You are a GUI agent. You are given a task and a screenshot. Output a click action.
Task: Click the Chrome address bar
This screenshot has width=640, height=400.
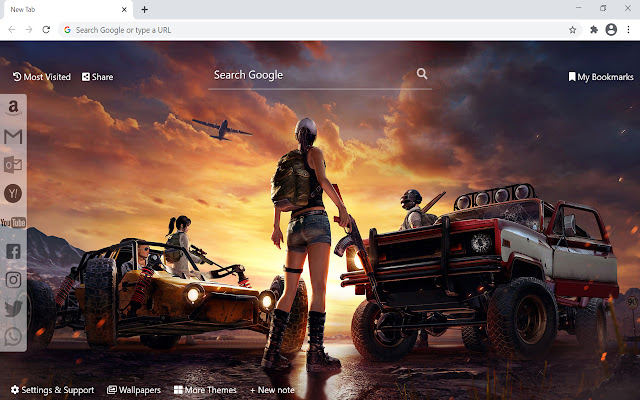pos(320,30)
